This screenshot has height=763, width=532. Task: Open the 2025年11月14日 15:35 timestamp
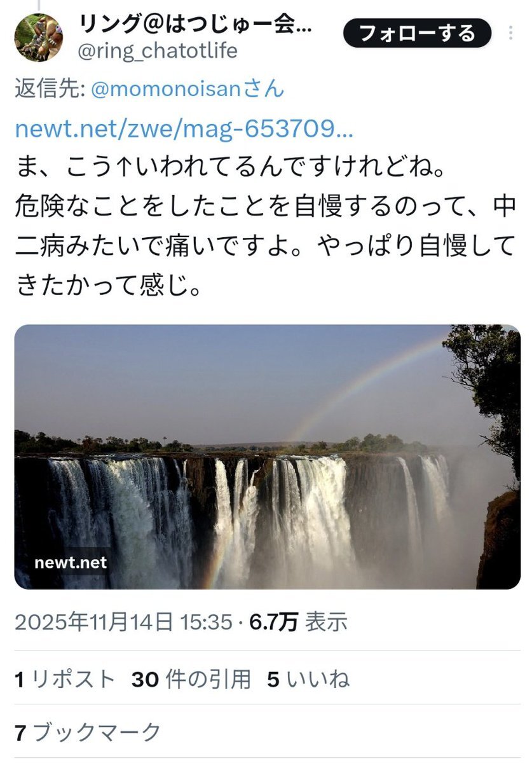123,622
